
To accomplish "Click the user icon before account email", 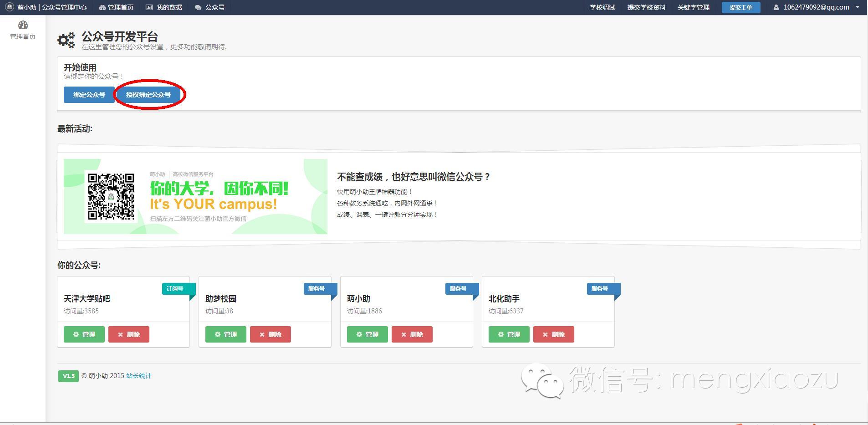I will 776,8.
